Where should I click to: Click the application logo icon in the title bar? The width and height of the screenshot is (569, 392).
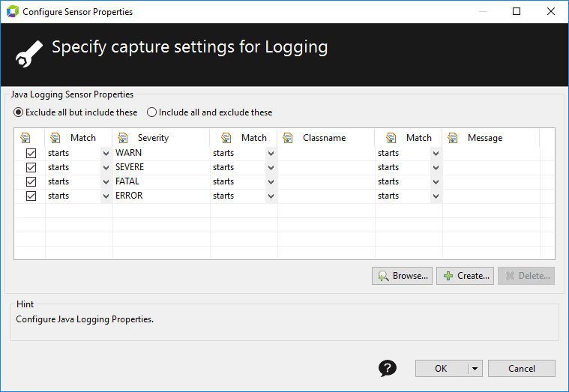click(12, 11)
